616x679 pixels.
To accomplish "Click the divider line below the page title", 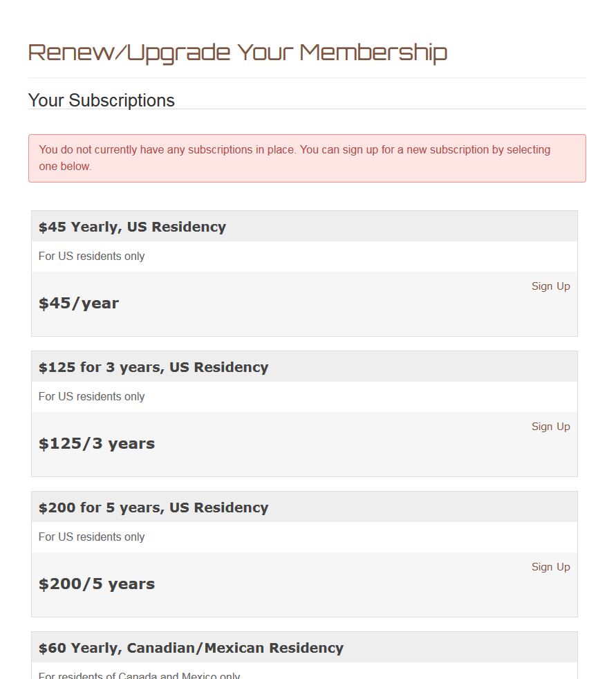I will 307,78.
